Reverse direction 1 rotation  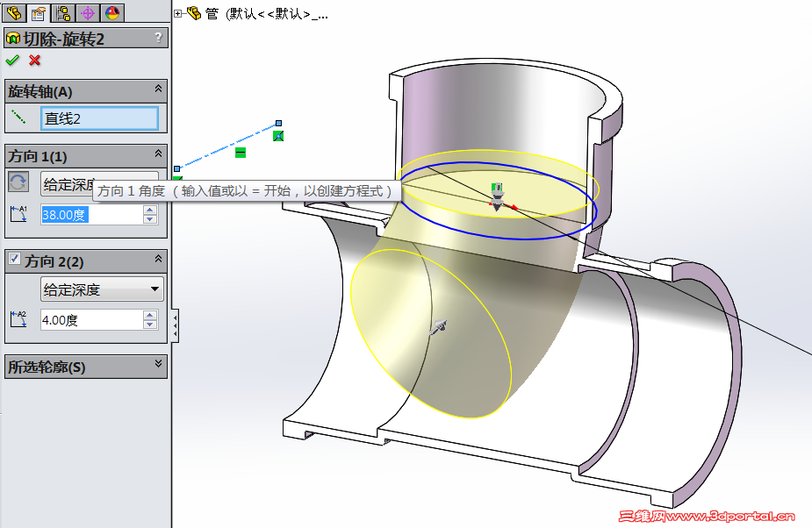[18, 182]
